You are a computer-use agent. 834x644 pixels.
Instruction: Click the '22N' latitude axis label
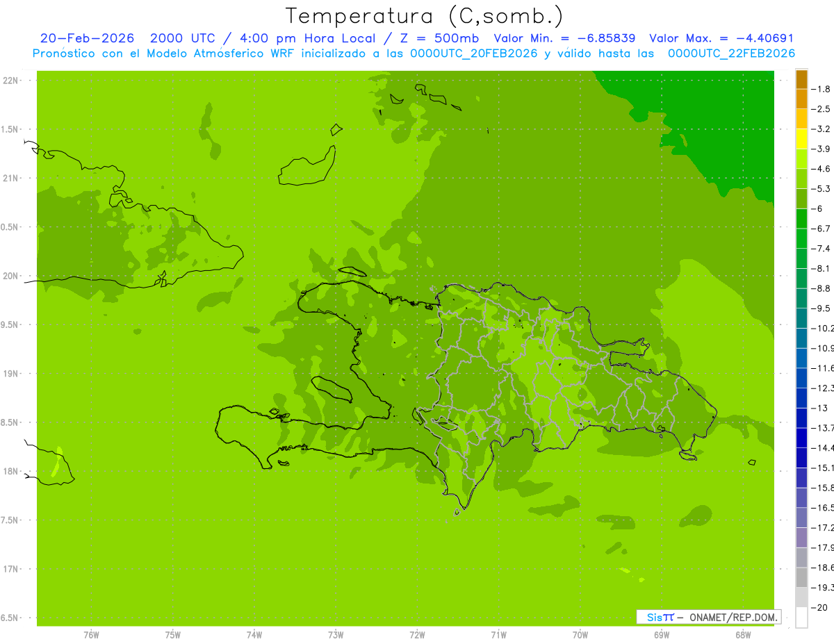tap(11, 81)
